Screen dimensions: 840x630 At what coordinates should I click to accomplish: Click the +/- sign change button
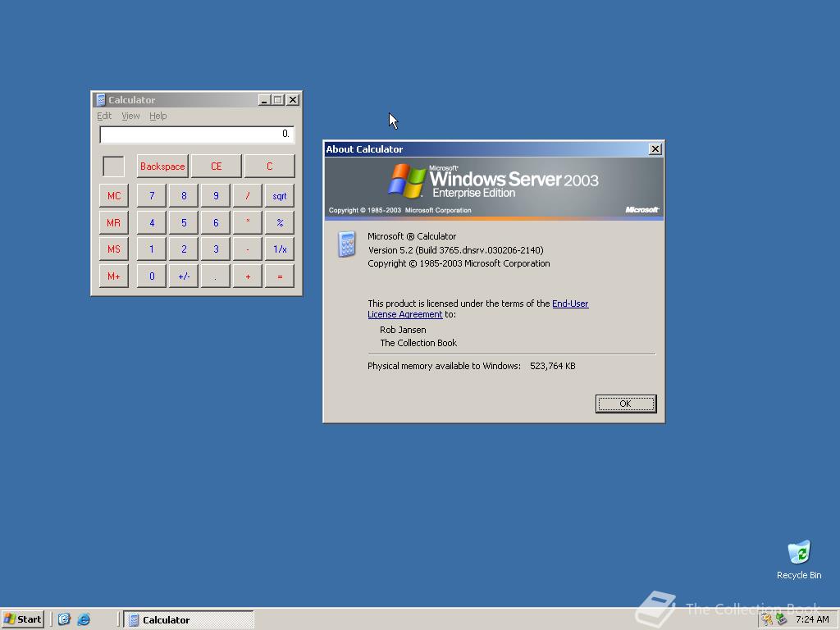(184, 276)
